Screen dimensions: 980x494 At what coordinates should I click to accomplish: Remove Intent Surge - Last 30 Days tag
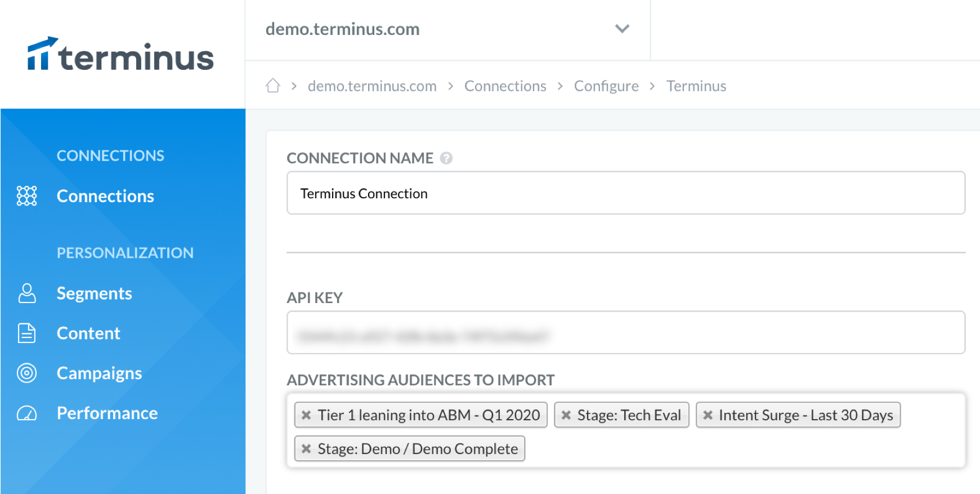(x=708, y=415)
